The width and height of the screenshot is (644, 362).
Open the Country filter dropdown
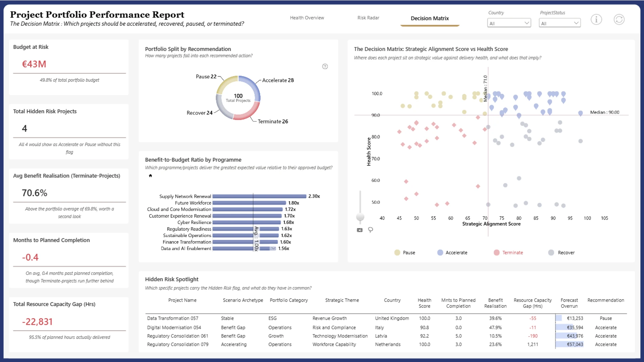click(509, 23)
